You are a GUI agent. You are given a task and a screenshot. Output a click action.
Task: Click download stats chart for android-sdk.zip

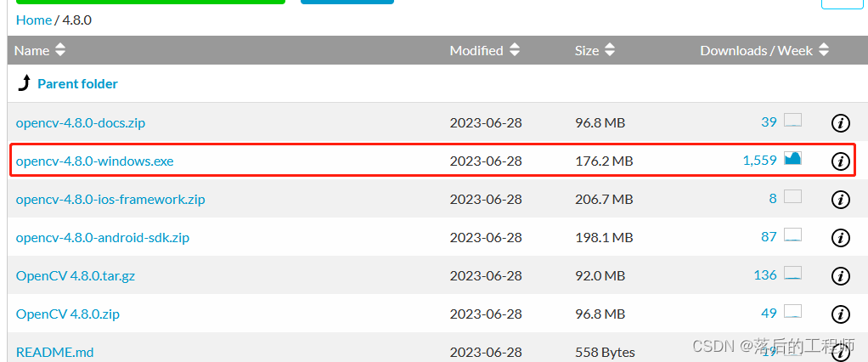pyautogui.click(x=792, y=235)
